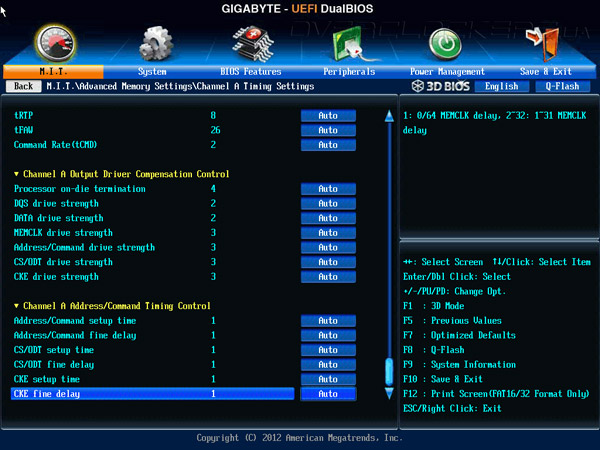Viewport: 600px width, 450px height.
Task: Open CKE drive strength Auto option
Action: click(328, 277)
